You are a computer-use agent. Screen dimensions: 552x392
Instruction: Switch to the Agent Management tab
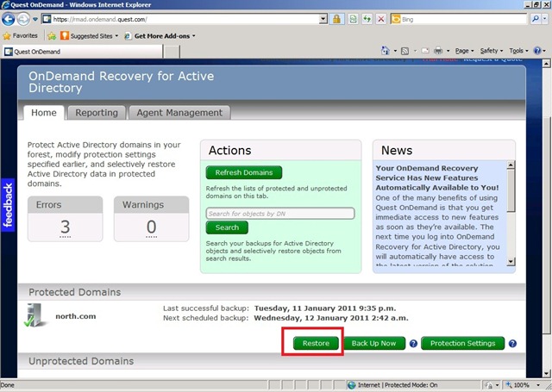click(x=179, y=113)
